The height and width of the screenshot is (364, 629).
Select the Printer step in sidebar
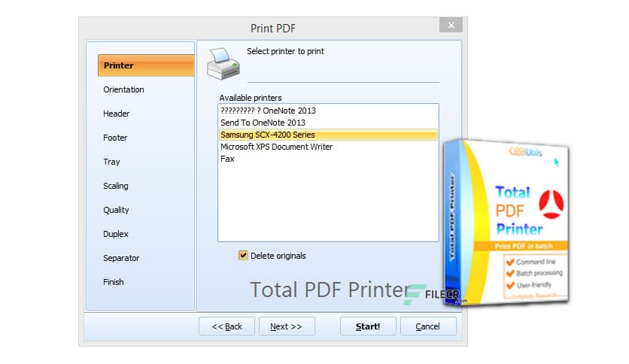(146, 65)
